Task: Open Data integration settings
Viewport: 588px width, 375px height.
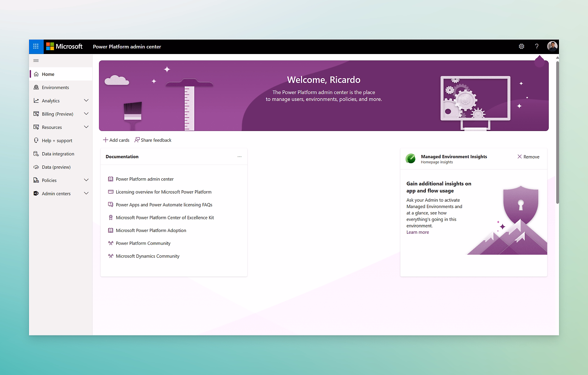Action: [x=58, y=154]
